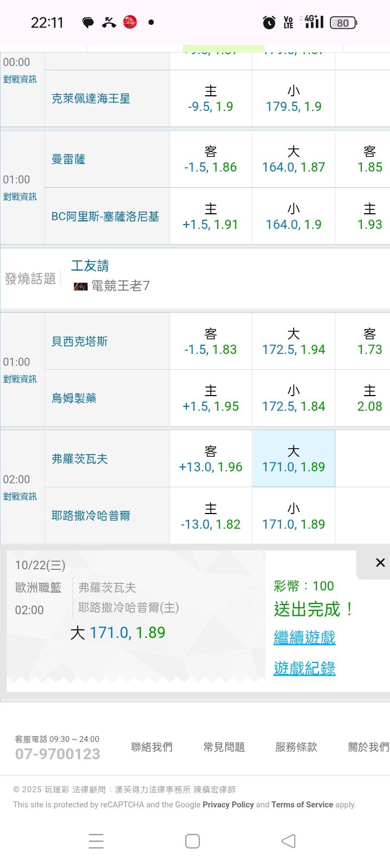Select 大 171.0 for 弗羅茨瓦夫
Screen dimensions: 390x868
point(294,459)
